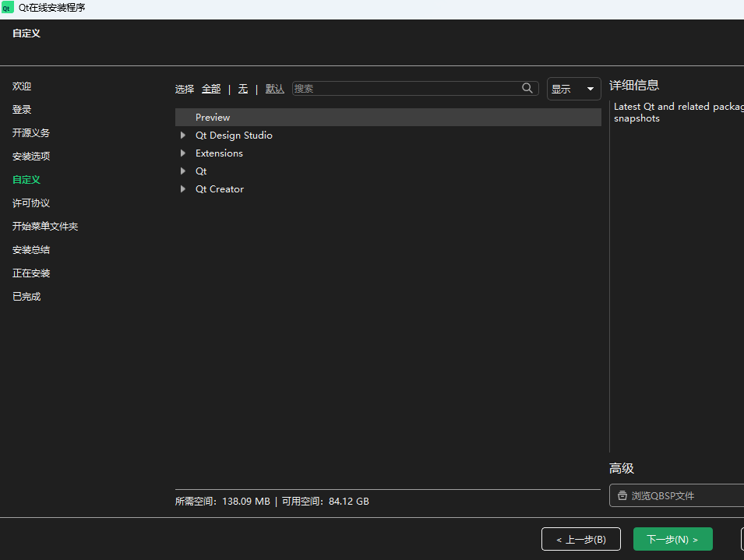
Task: Open the 许可协议 sidebar step
Action: click(x=31, y=203)
